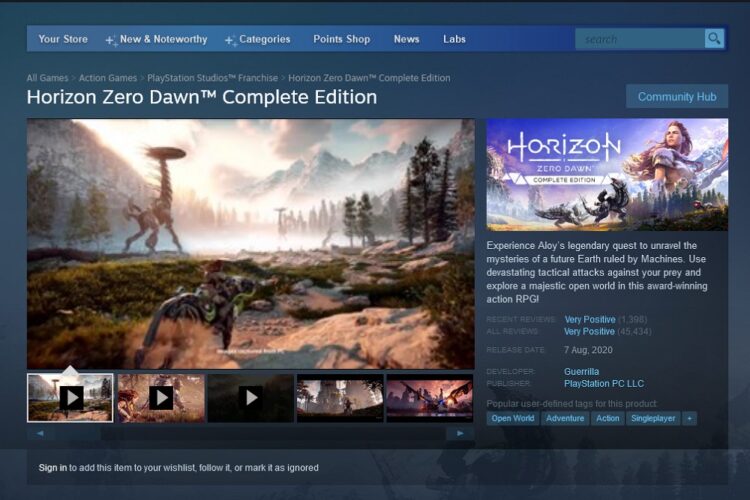Click Horizon Zero Dawn Complete Edition breadcrumb
This screenshot has height=500, width=750.
[x=369, y=78]
